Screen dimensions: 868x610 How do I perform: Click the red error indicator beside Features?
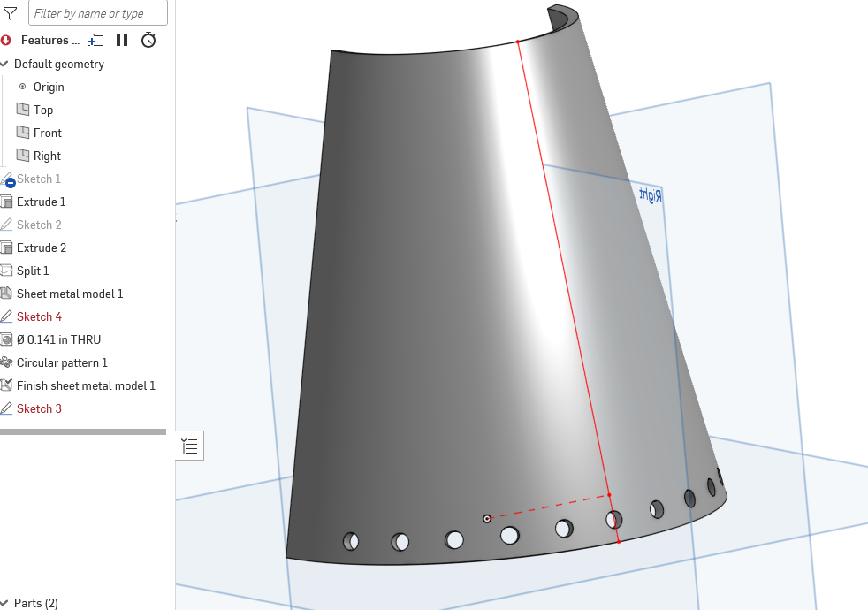[6, 40]
